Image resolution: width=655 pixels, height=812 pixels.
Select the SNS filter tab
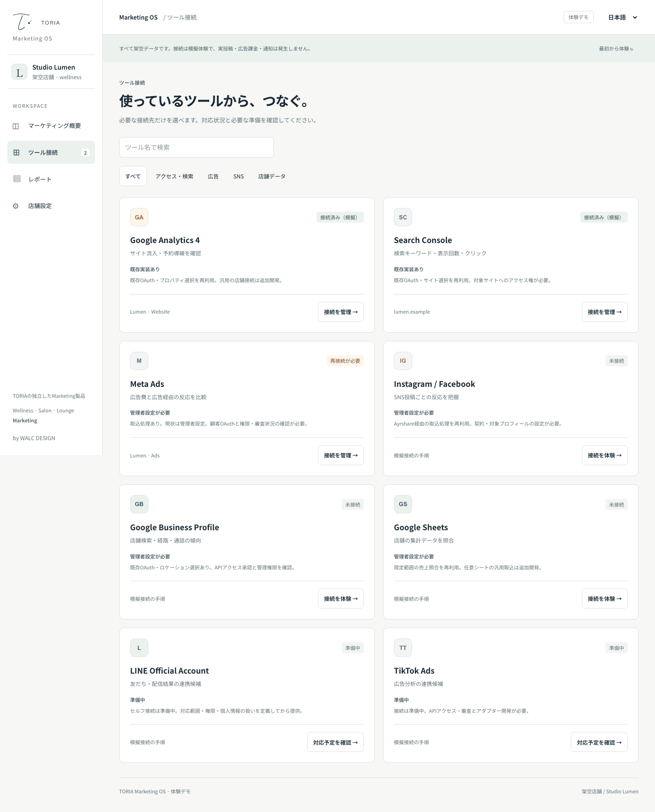tap(238, 176)
